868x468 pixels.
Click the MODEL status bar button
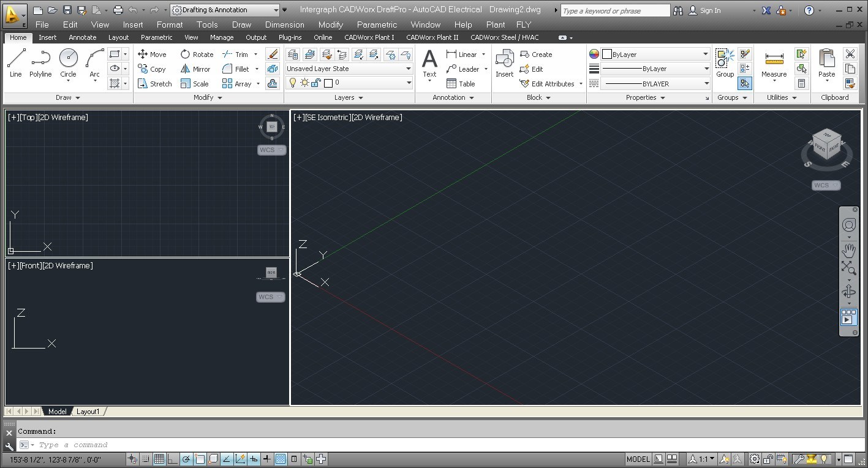click(638, 459)
